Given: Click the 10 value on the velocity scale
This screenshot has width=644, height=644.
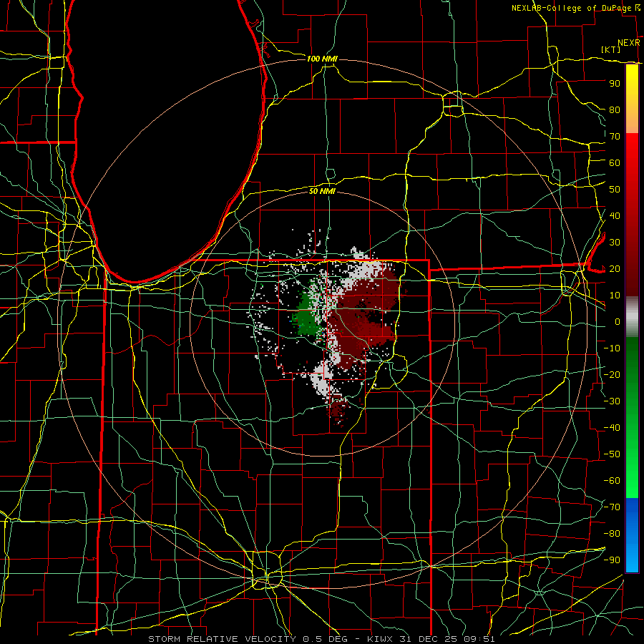Looking at the screenshot, I should click(x=615, y=296).
